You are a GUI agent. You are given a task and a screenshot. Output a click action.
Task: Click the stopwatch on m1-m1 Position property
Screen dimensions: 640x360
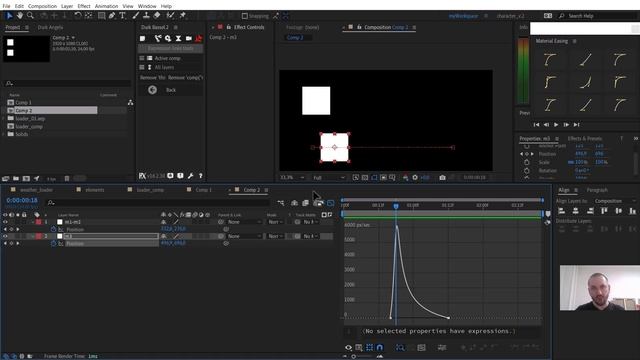[x=53, y=229]
